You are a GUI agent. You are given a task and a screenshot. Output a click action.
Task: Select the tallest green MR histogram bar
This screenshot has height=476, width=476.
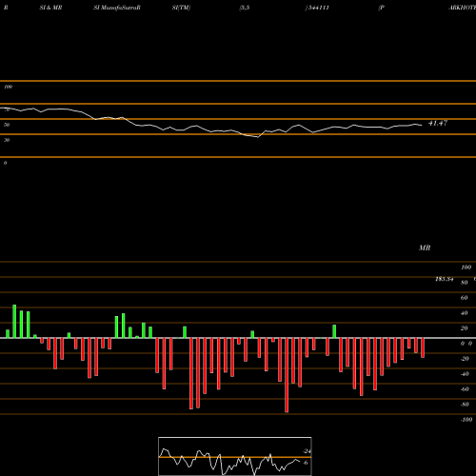(x=14, y=322)
